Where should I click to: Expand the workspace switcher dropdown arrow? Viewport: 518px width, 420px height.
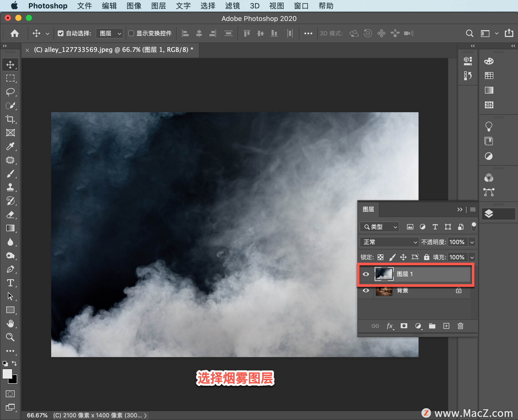(x=496, y=33)
